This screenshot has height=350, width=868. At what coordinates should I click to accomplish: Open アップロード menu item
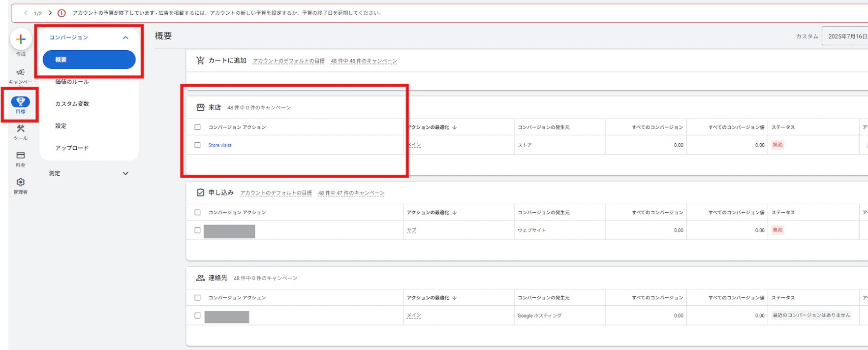[72, 148]
